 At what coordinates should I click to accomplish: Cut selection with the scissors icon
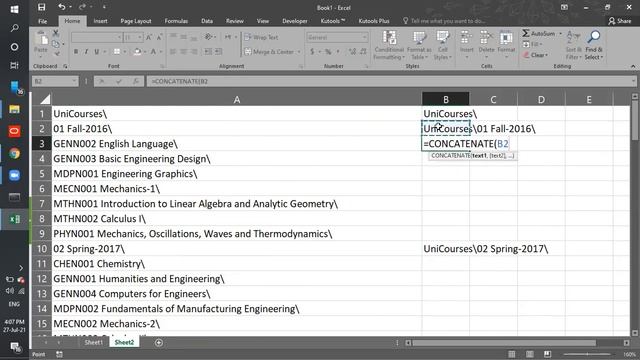(56, 33)
